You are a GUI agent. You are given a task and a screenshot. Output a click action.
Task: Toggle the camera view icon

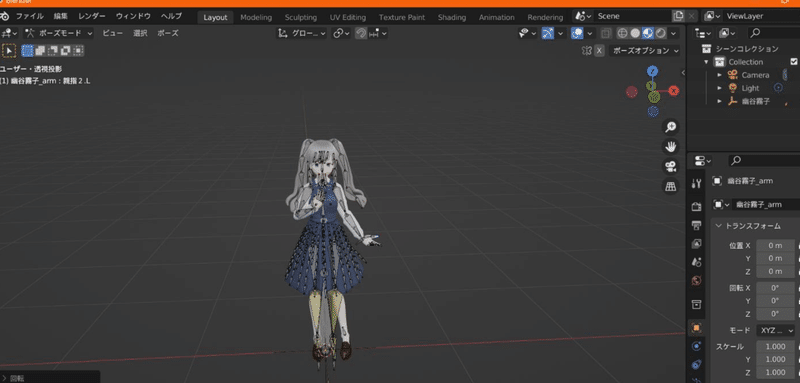point(670,166)
